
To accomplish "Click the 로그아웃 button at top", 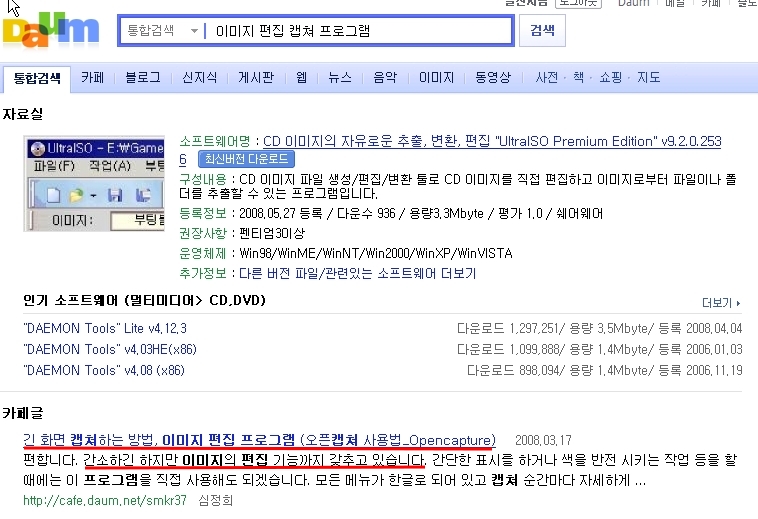I will pos(578,3).
